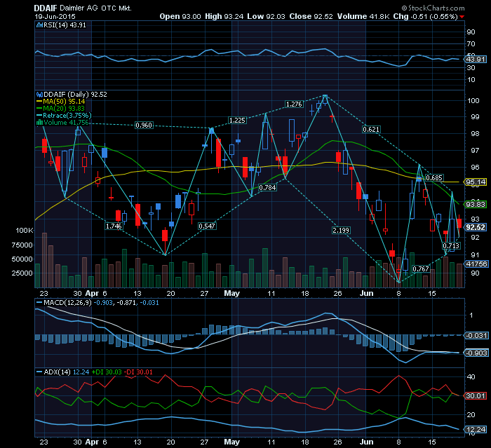Image resolution: width=491 pixels, height=448 pixels.
Task: Click the MA(20) price tag 93.83
Action: 476,205
